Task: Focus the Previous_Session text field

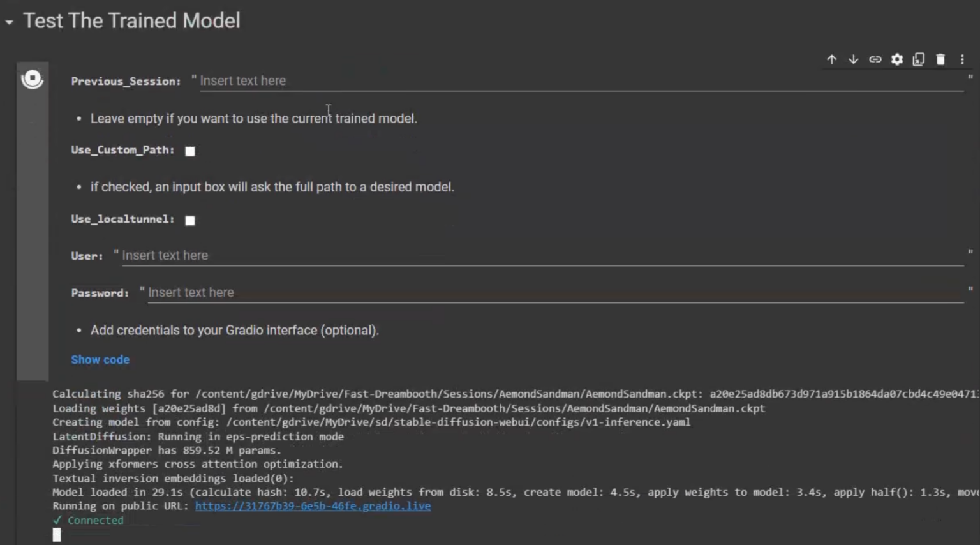Action: 581,81
